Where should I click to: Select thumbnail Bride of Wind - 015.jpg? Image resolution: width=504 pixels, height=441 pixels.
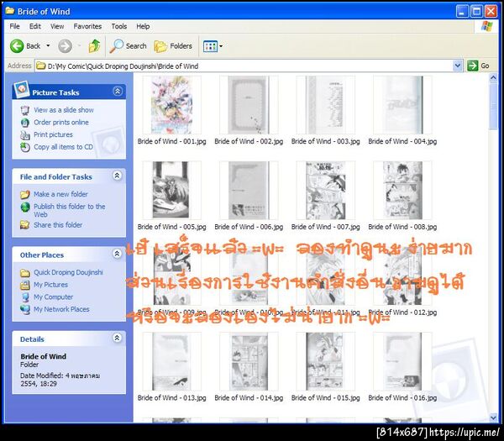click(326, 361)
